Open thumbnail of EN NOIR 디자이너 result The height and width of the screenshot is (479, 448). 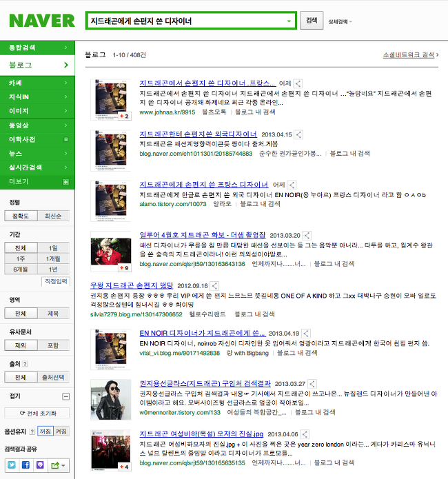tap(111, 349)
